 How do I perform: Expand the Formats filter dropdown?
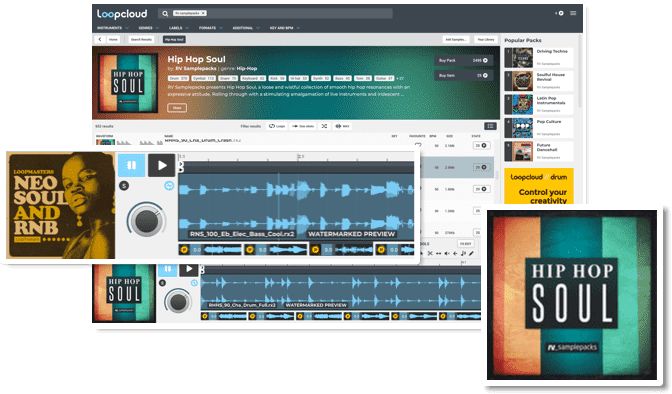[x=210, y=28]
